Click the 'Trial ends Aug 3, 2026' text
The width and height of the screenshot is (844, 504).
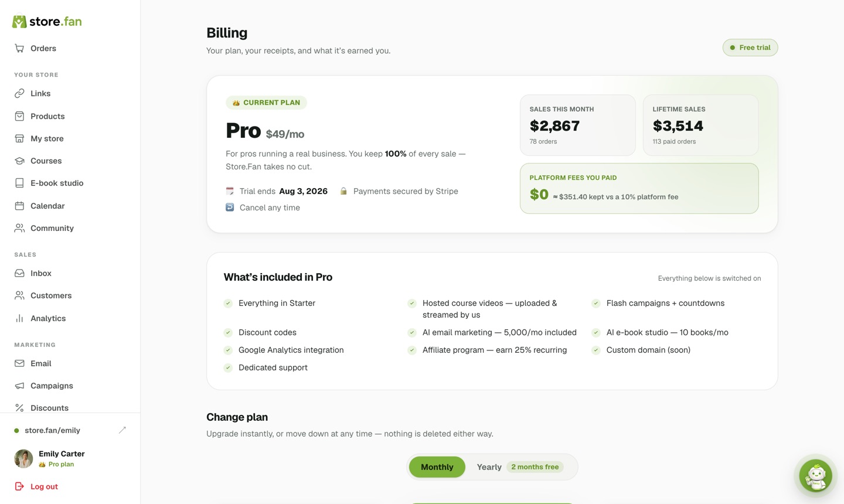coord(284,192)
